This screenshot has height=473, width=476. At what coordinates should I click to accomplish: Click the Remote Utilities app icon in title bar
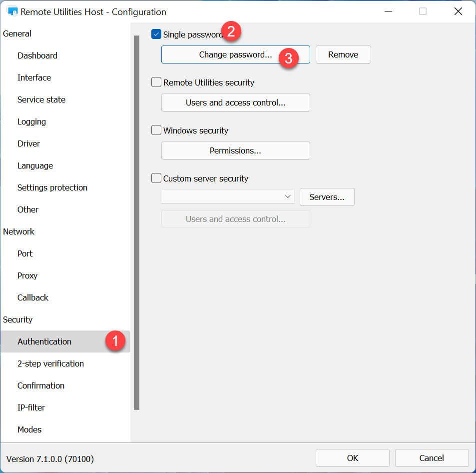[12, 11]
